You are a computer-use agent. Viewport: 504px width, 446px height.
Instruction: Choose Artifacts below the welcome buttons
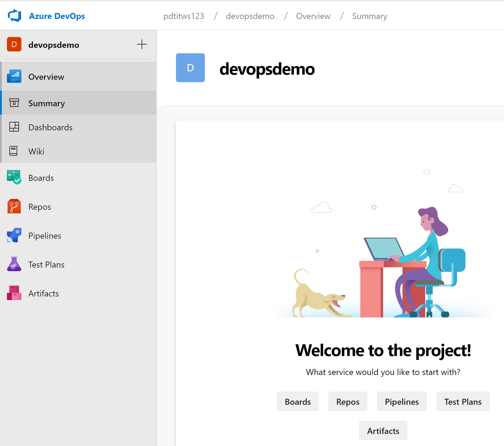[383, 431]
